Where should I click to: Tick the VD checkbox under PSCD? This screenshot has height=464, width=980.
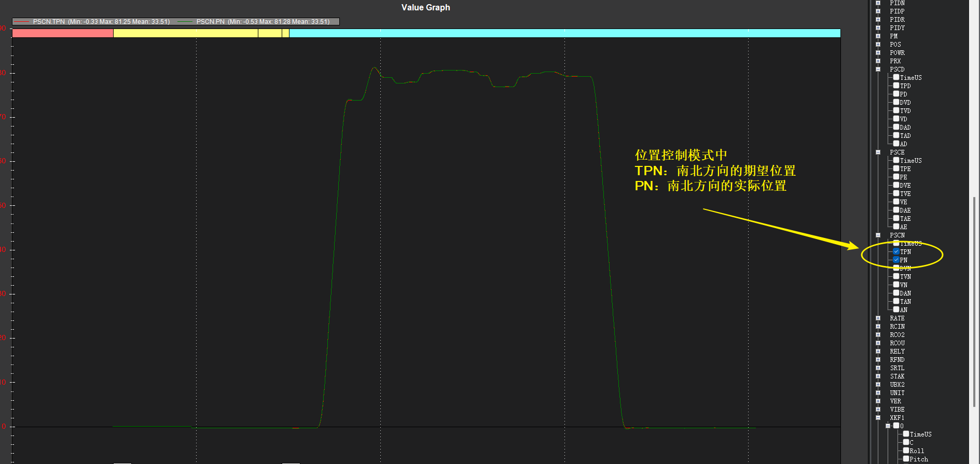896,119
